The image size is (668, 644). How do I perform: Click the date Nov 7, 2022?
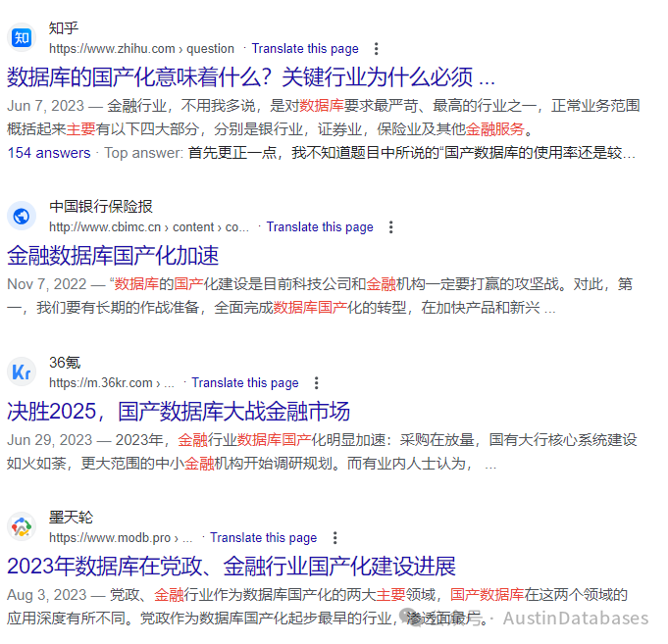tap(47, 284)
